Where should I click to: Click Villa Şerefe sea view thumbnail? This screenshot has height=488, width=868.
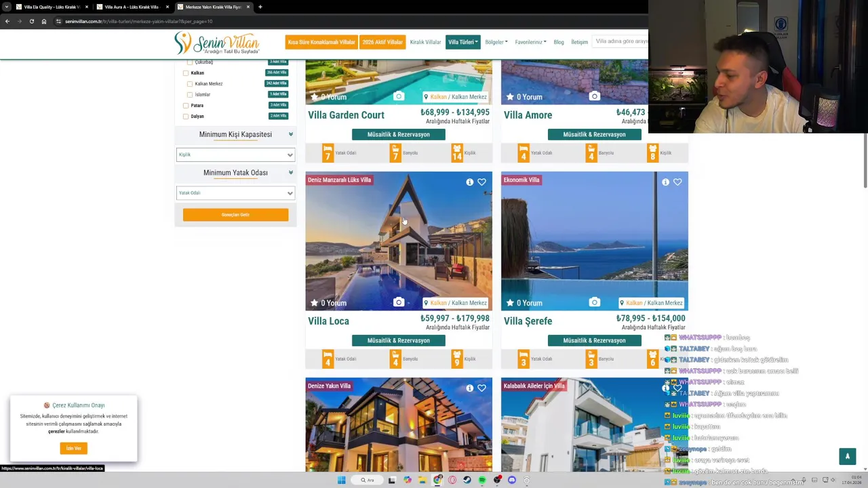click(x=594, y=241)
